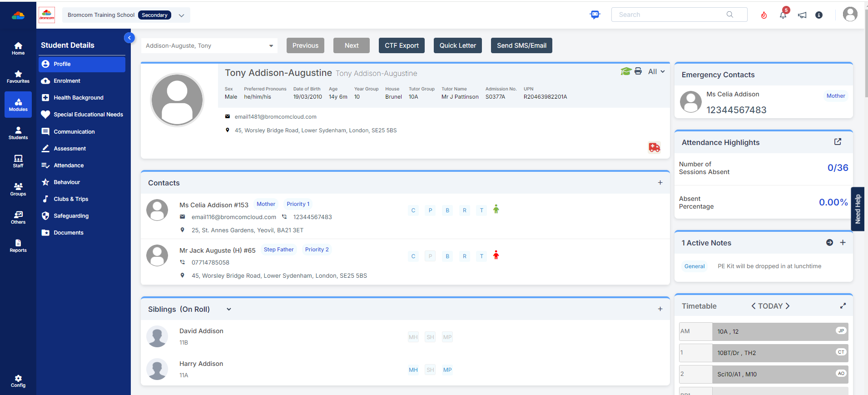The height and width of the screenshot is (395, 868).
Task: Open Attendance Highlights in external view
Action: click(838, 142)
